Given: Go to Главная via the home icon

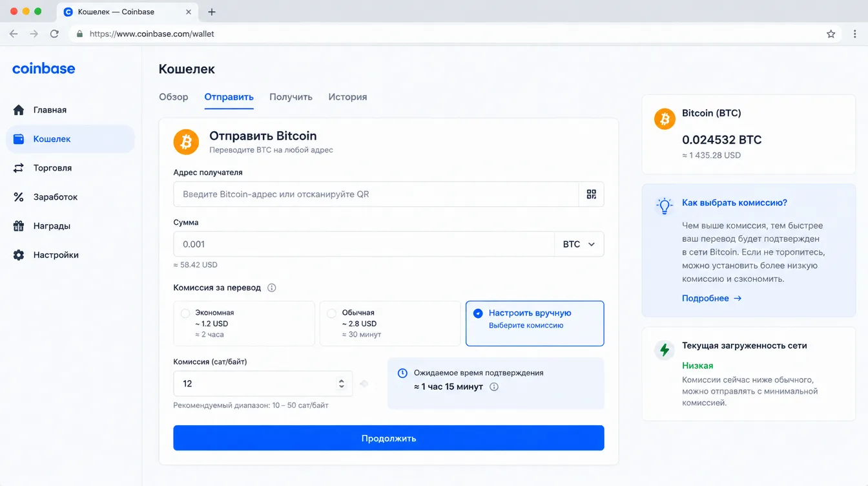Looking at the screenshot, I should (19, 110).
